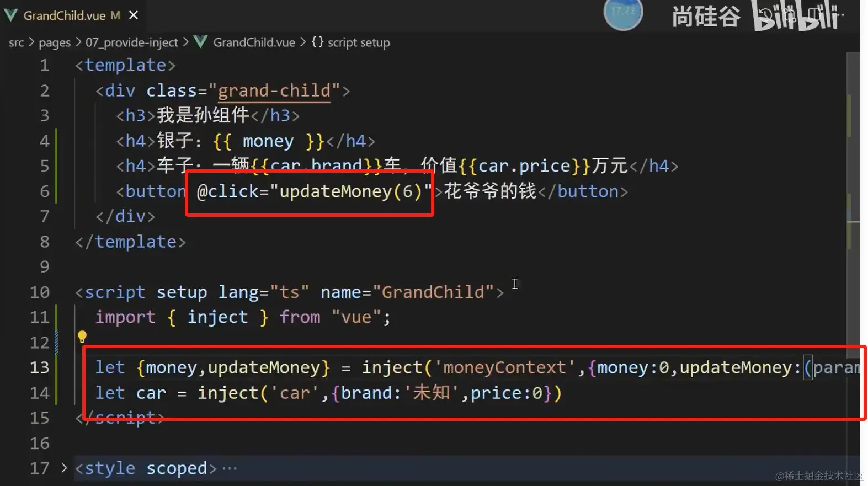
Task: Open the 07_provide-inject breadcrumb folder
Action: pos(131,42)
